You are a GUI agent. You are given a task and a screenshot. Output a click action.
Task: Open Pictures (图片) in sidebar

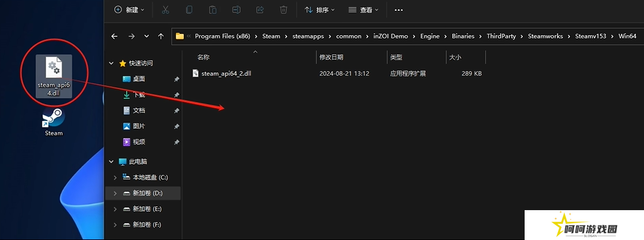click(x=139, y=126)
